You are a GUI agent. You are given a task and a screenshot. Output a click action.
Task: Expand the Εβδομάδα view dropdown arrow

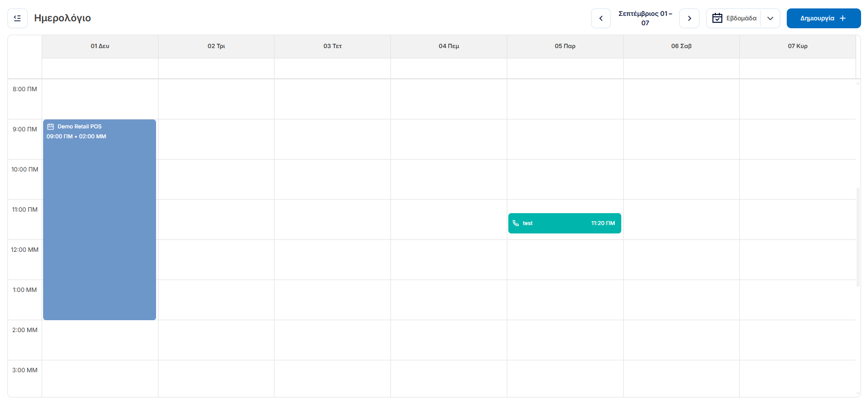pos(770,18)
